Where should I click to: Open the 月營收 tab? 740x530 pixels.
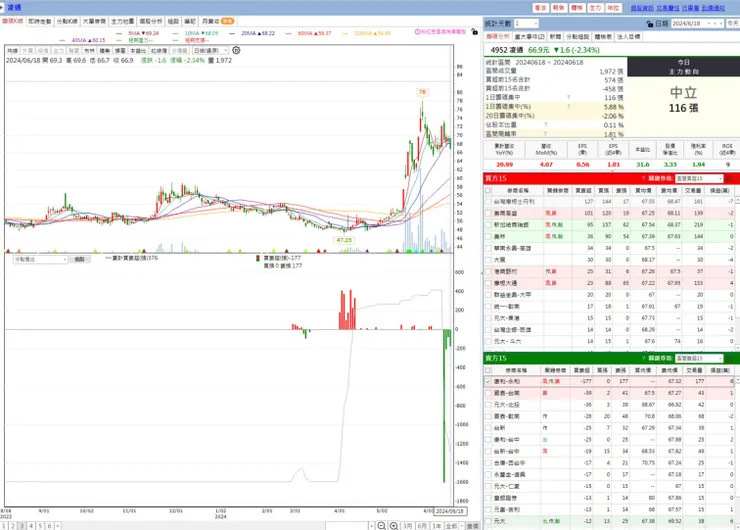point(218,21)
